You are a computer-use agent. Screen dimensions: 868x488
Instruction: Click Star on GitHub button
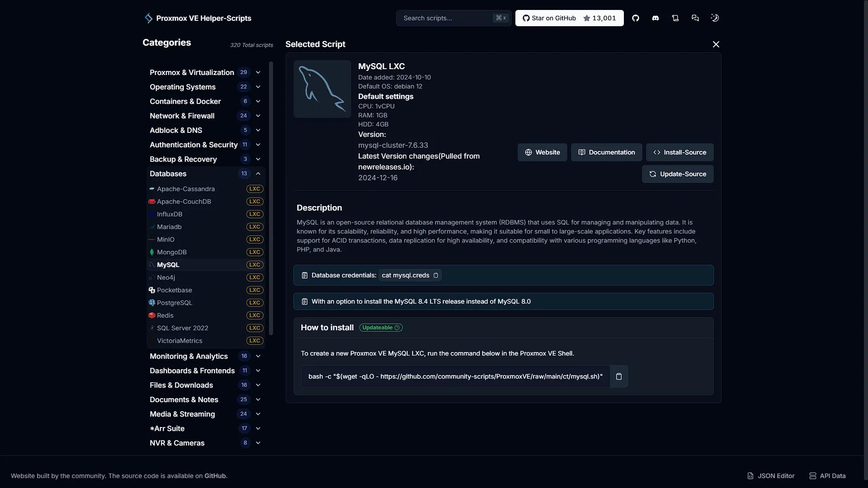pyautogui.click(x=570, y=18)
